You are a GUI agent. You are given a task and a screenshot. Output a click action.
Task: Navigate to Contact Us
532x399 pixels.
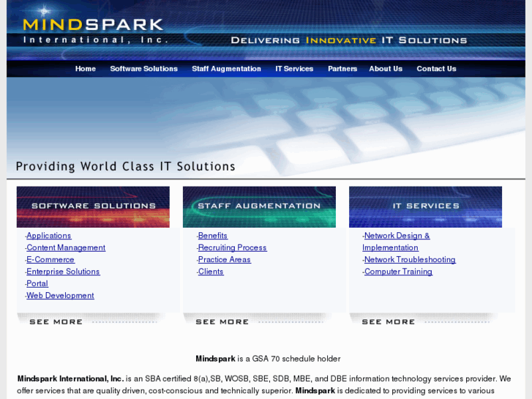click(x=436, y=69)
